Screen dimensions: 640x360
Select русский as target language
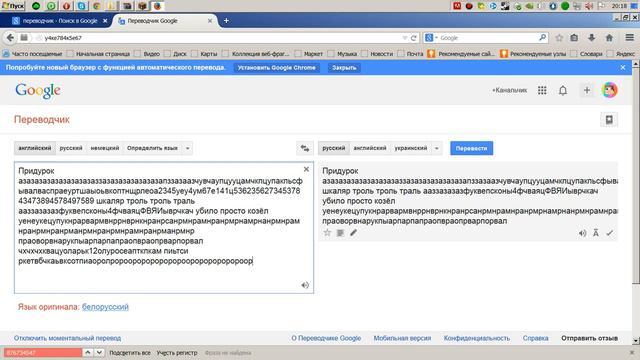click(x=333, y=148)
